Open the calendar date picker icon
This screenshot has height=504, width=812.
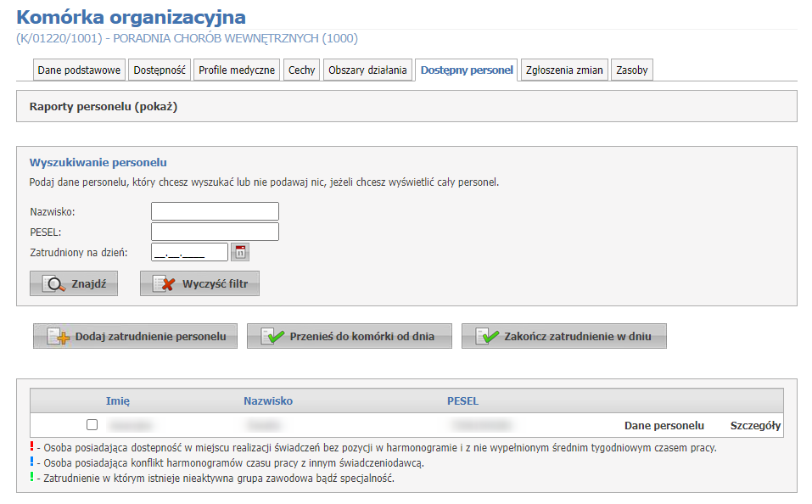coord(240,252)
